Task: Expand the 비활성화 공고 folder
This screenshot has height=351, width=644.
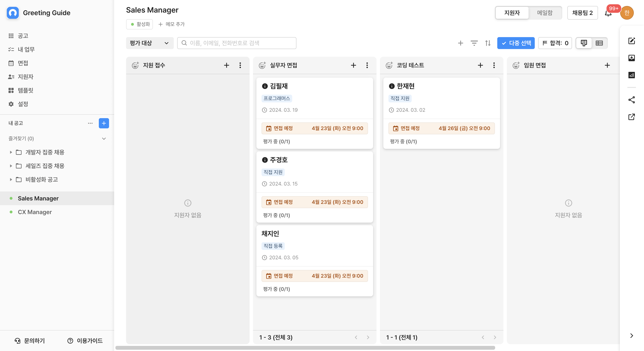Action: (11, 180)
